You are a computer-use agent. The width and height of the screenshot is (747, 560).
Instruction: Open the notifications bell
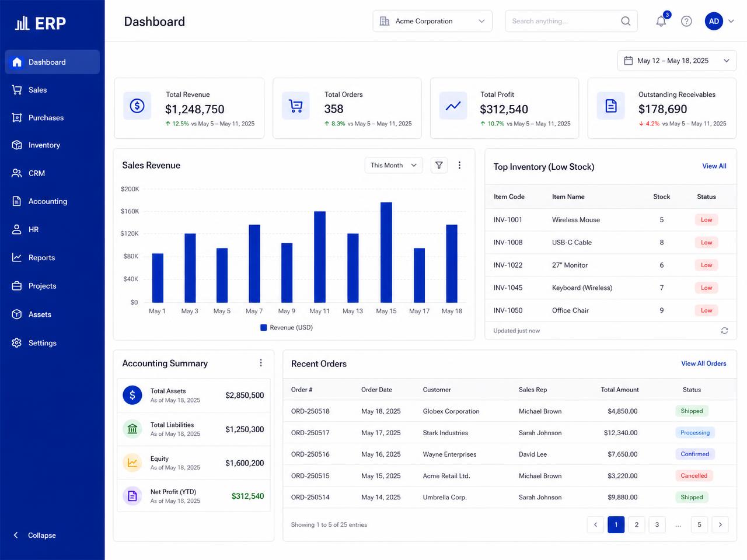click(661, 21)
